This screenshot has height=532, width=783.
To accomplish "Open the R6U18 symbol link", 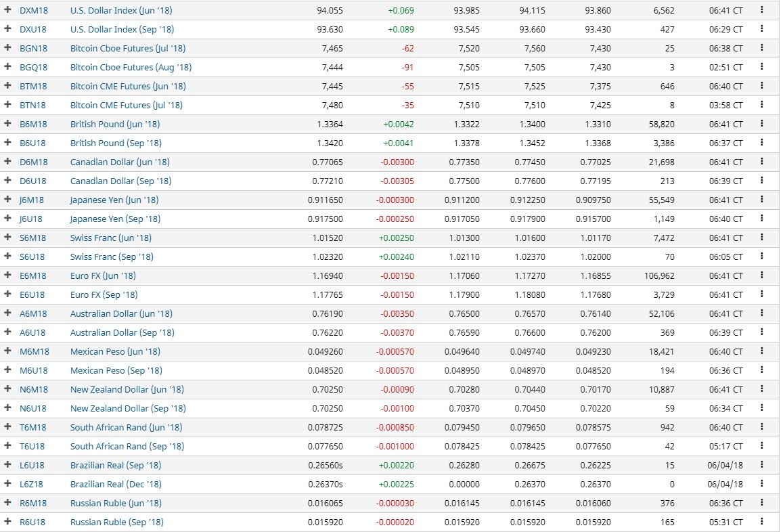I will coord(32,522).
